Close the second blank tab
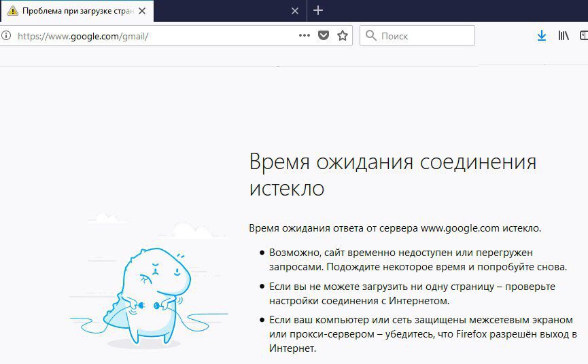 [295, 11]
